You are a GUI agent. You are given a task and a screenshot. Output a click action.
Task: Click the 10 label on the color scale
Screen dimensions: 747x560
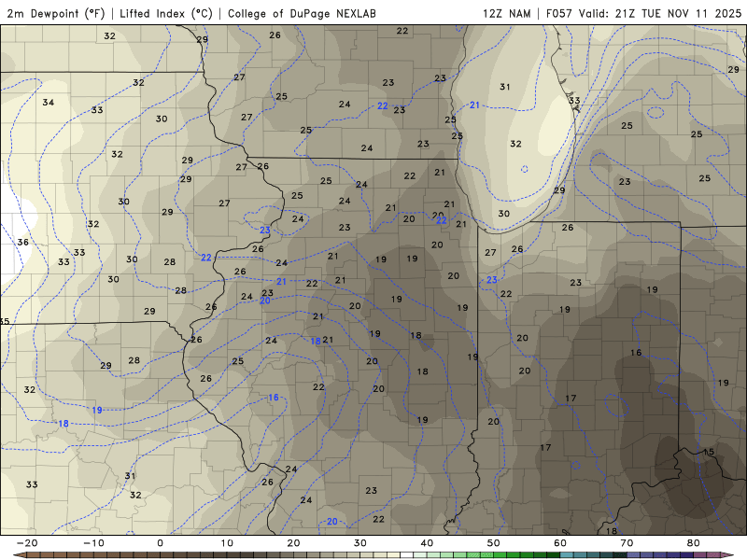click(x=227, y=543)
